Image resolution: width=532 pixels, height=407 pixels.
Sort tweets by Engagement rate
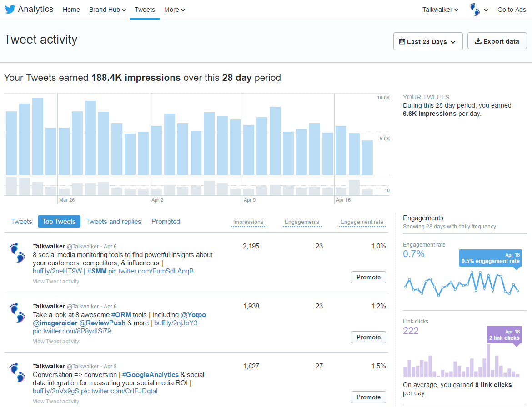tap(361, 223)
